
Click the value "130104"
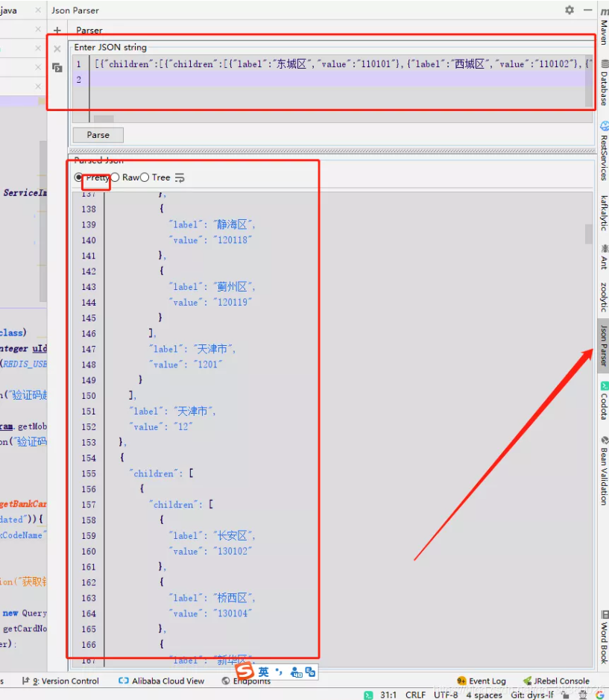pyautogui.click(x=233, y=614)
